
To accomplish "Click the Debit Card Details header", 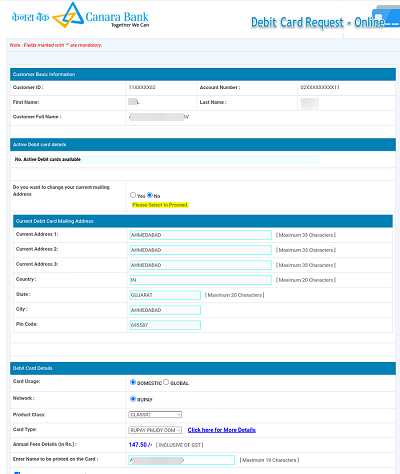I will [x=203, y=368].
